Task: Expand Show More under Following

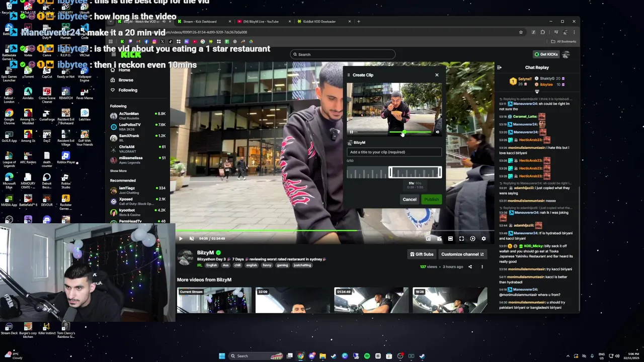Action: click(x=118, y=171)
